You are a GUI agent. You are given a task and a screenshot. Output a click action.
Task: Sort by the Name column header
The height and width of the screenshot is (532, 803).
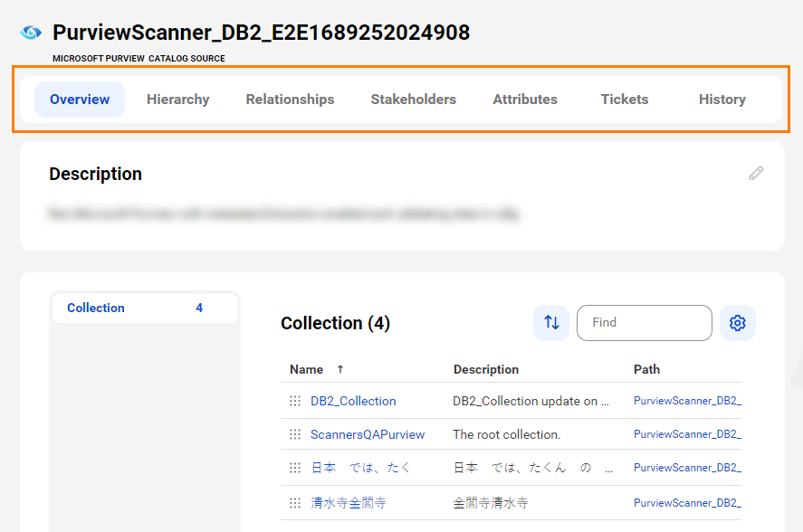click(306, 369)
